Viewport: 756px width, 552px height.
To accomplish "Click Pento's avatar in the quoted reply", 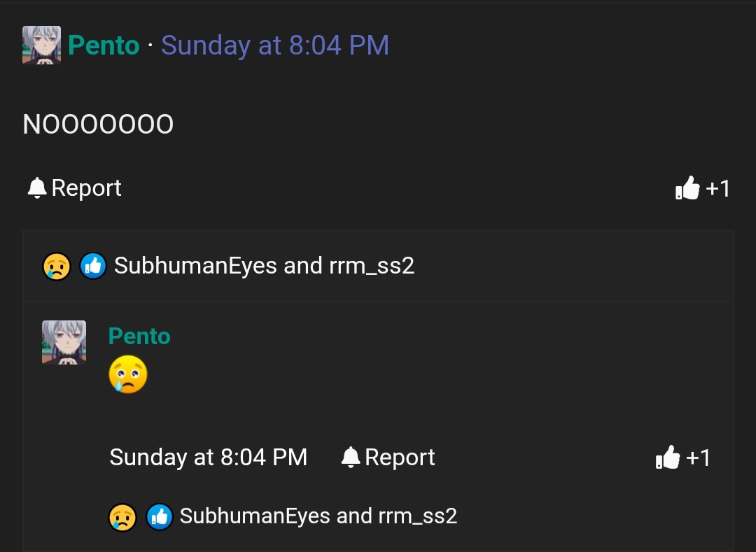I will click(64, 342).
